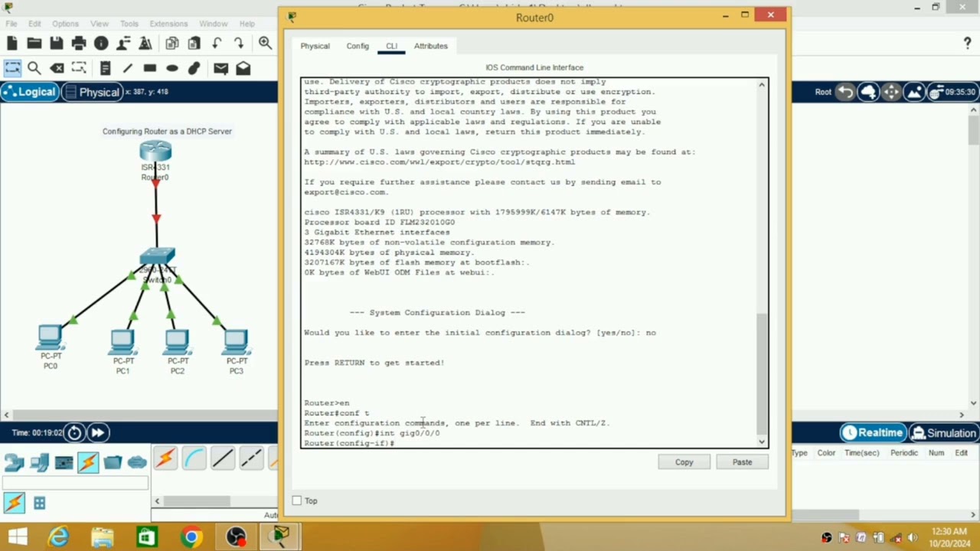
Task: Switch to Physical workspace view
Action: (91, 92)
